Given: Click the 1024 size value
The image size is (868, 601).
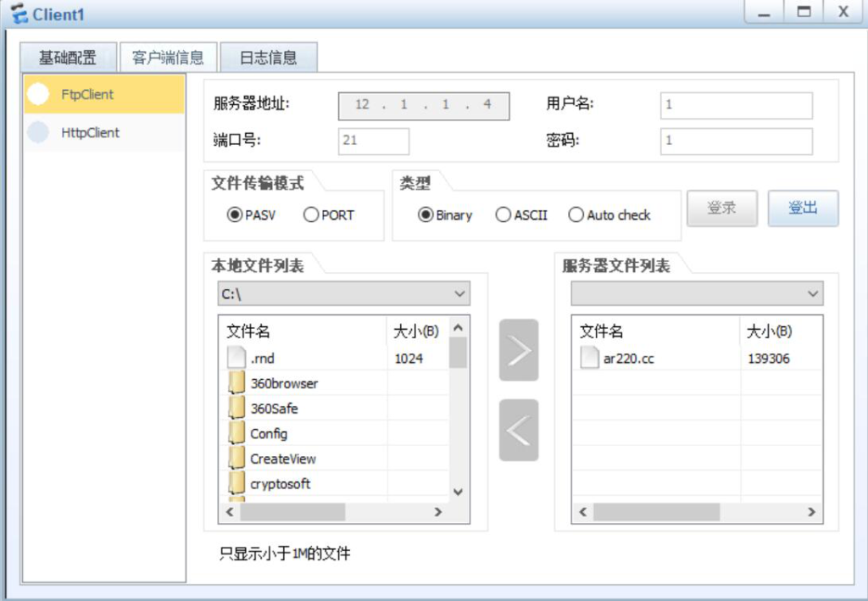Looking at the screenshot, I should pyautogui.click(x=409, y=359).
